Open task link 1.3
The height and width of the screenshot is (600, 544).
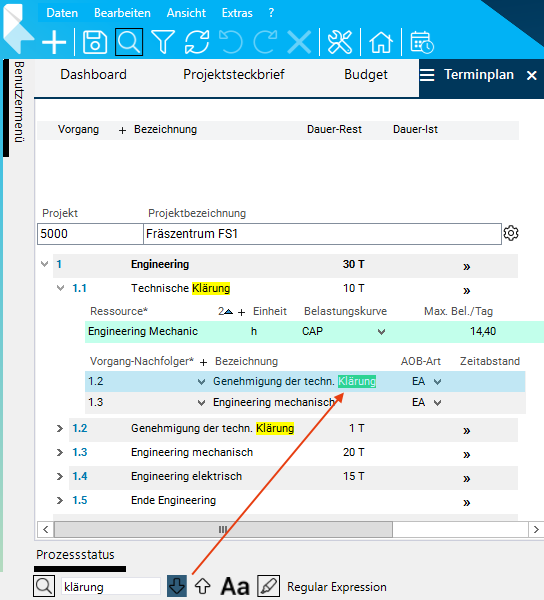coord(80,452)
